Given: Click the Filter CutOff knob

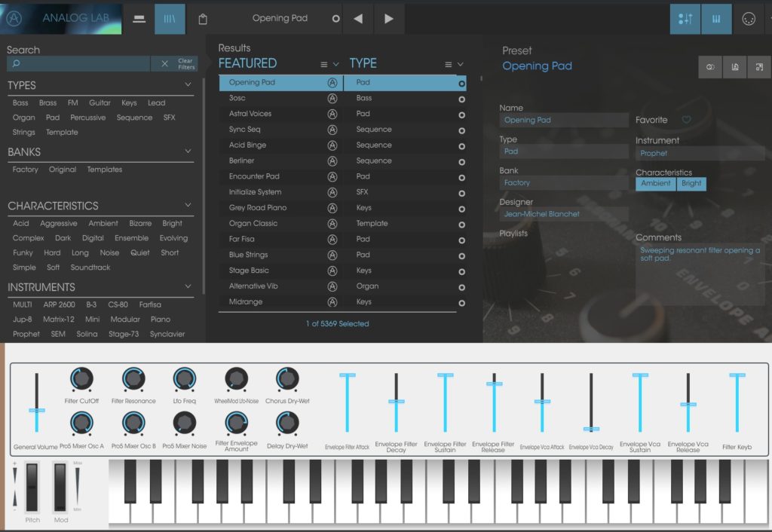Looking at the screenshot, I should pos(81,379).
